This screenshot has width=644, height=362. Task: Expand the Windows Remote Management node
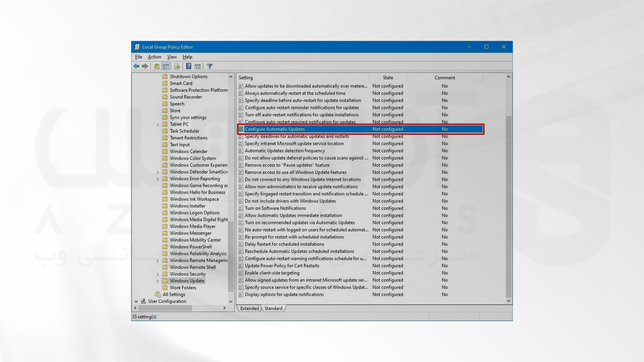click(x=158, y=261)
